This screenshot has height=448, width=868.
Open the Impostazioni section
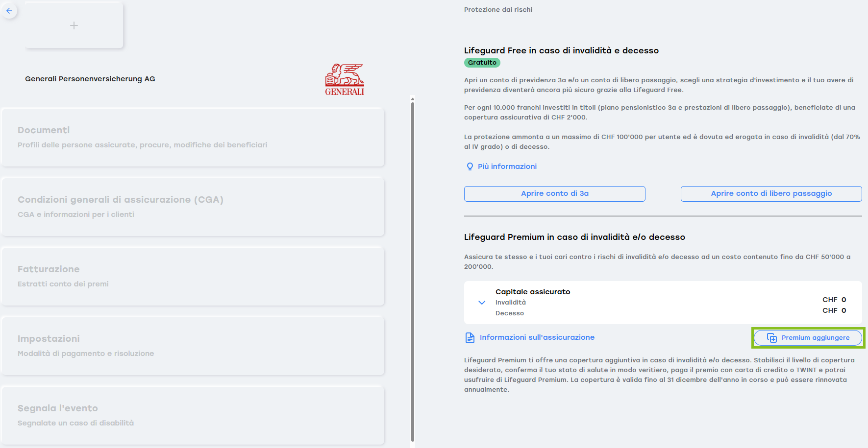193,346
